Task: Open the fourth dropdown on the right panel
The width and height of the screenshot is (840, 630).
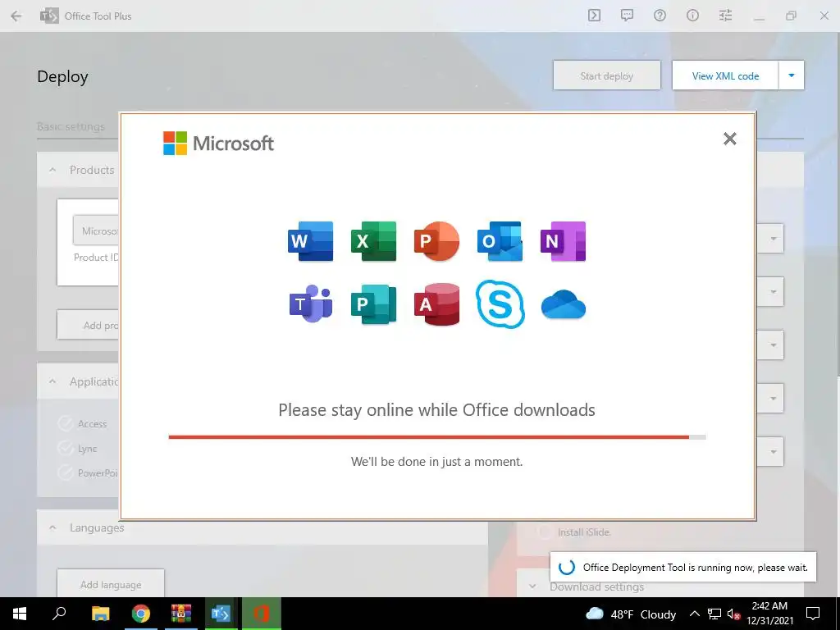Action: (x=773, y=398)
